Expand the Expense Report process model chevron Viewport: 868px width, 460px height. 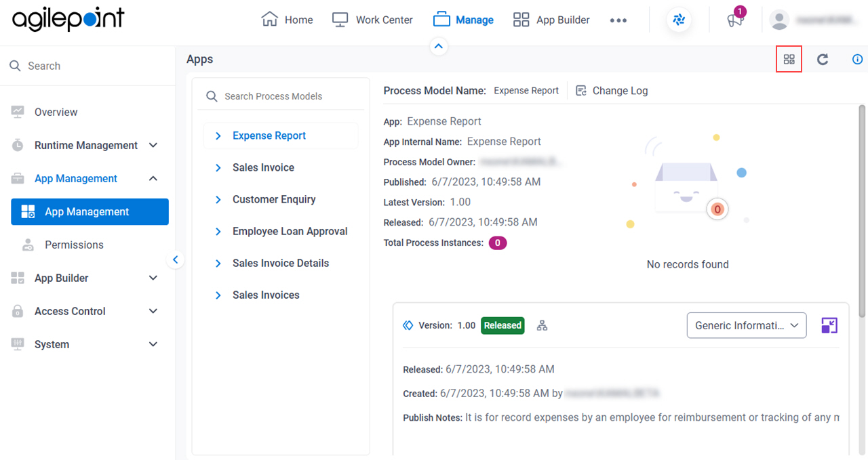click(x=218, y=135)
